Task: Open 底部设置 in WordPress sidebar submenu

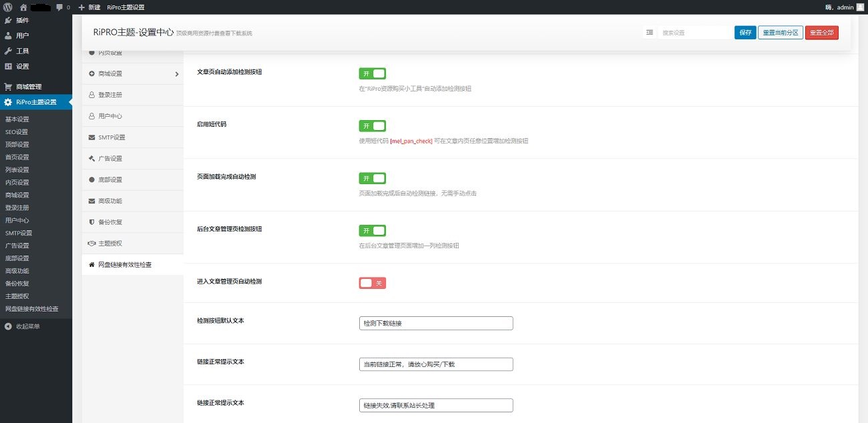Action: [x=17, y=258]
